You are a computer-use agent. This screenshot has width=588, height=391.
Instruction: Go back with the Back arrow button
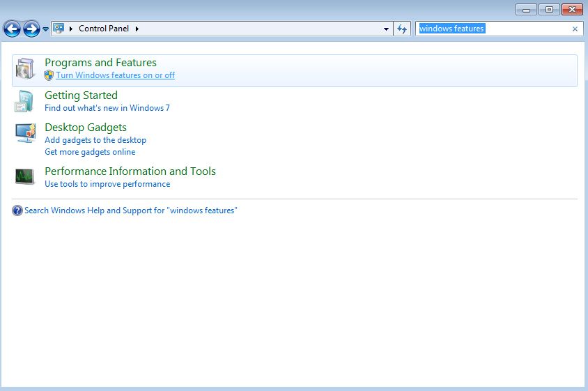(x=12, y=29)
